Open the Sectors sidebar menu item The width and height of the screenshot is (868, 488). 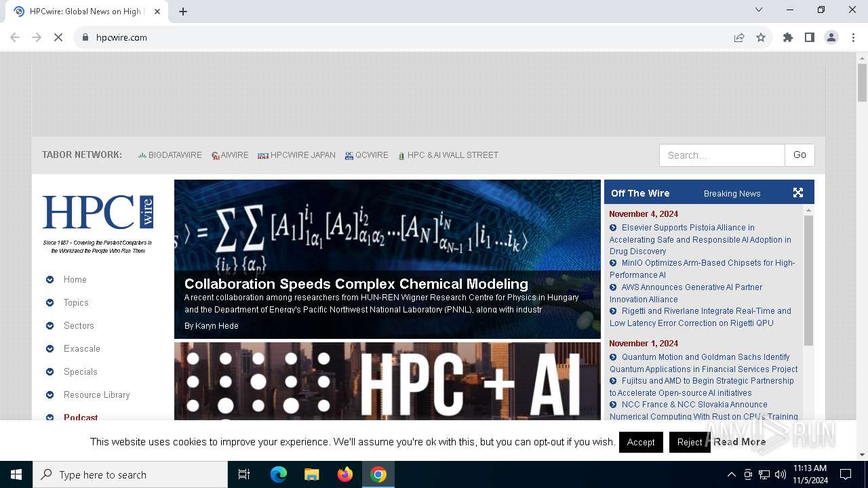coord(79,325)
